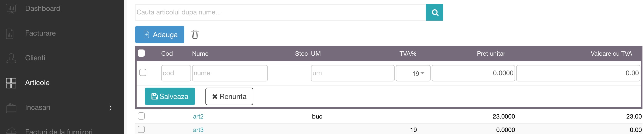
Task: Click the Salveaza button
Action: (x=170, y=96)
